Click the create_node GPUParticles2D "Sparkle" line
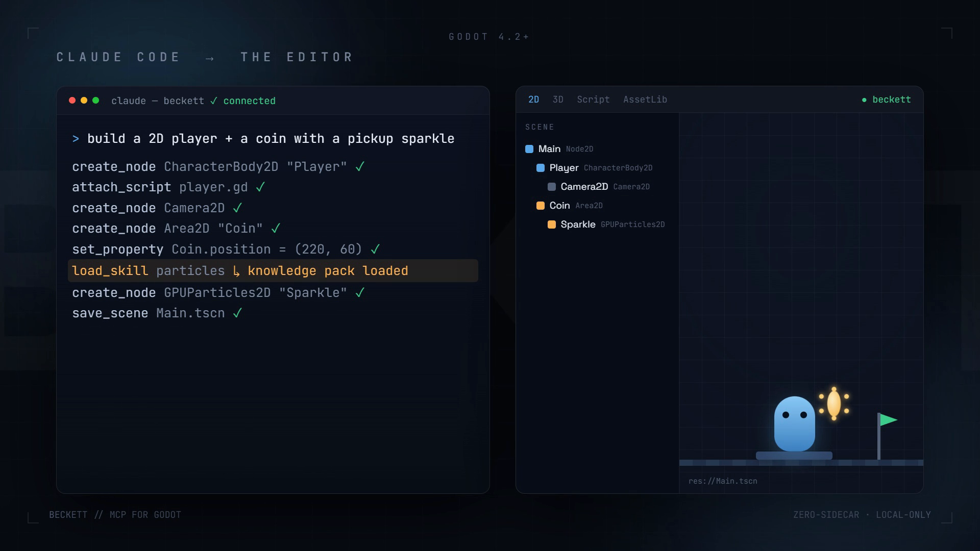Image resolution: width=980 pixels, height=551 pixels. pos(218,293)
